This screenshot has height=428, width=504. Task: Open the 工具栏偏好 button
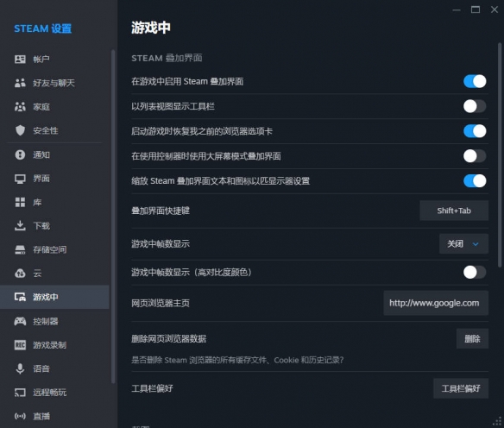tap(461, 388)
